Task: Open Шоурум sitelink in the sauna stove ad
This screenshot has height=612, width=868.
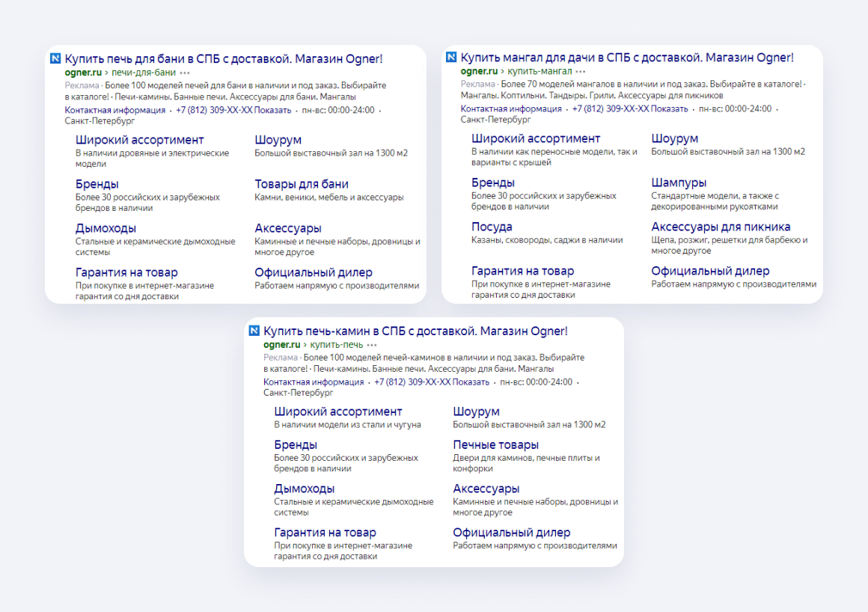Action: (278, 140)
